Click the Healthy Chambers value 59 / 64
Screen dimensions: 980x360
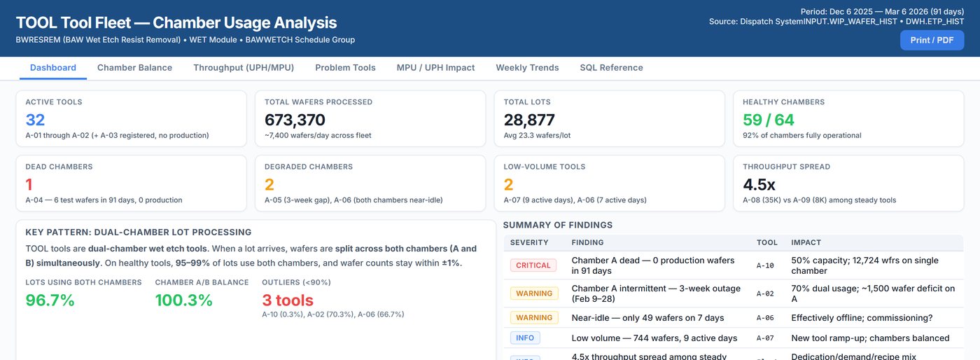(x=769, y=120)
